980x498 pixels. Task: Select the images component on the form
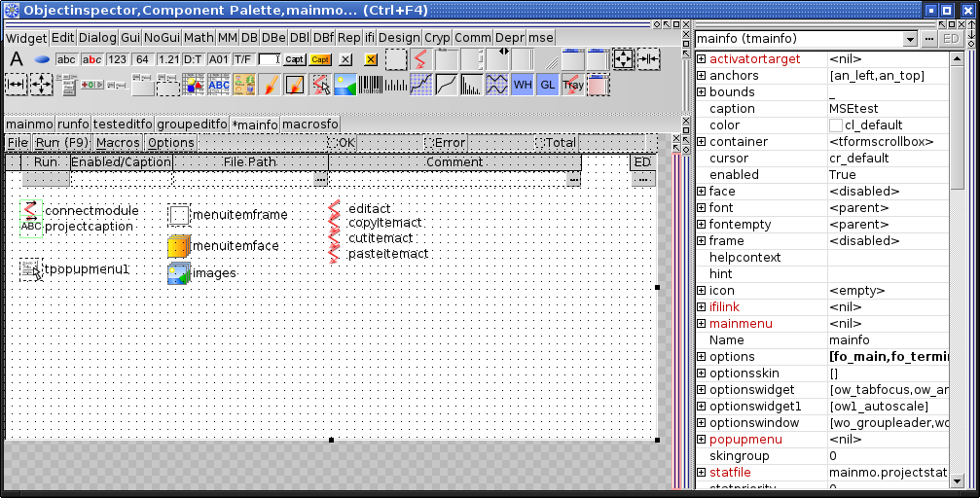178,273
